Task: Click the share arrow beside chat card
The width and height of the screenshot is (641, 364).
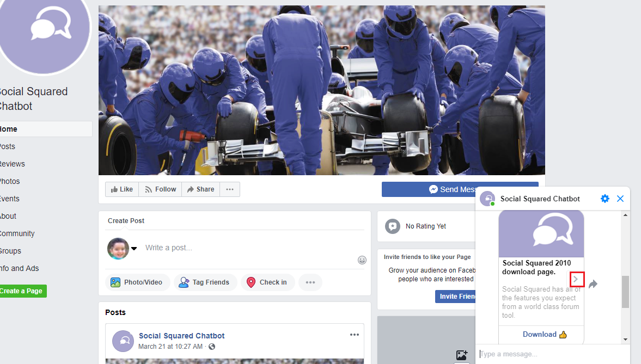Action: [x=593, y=284]
